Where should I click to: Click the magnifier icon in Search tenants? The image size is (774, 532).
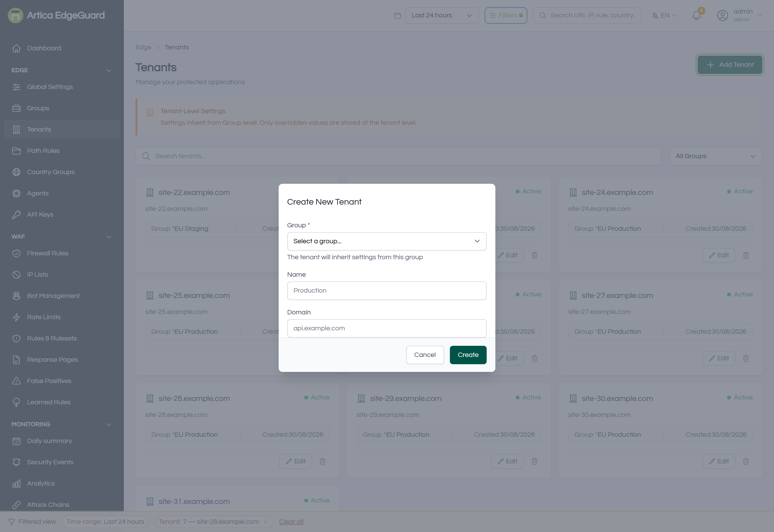[x=146, y=156]
